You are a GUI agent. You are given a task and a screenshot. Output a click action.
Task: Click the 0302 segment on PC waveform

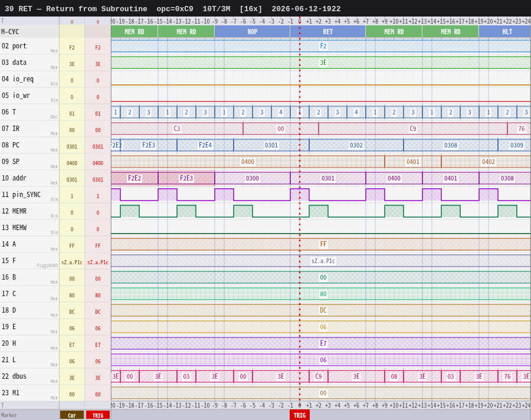pos(356,145)
